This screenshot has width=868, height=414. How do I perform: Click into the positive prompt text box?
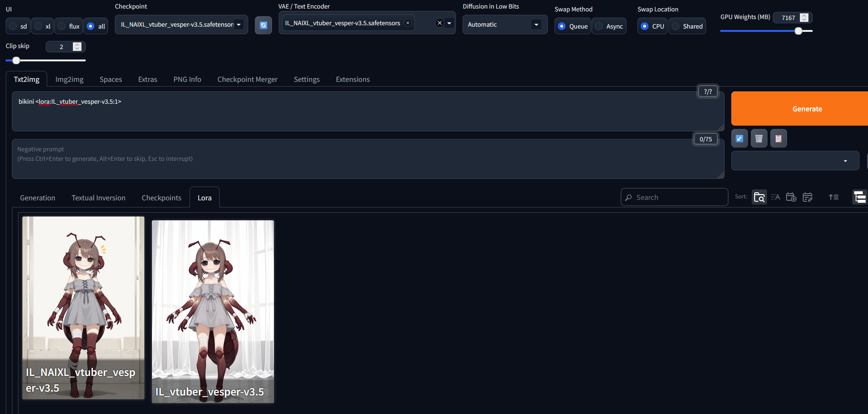coord(368,111)
